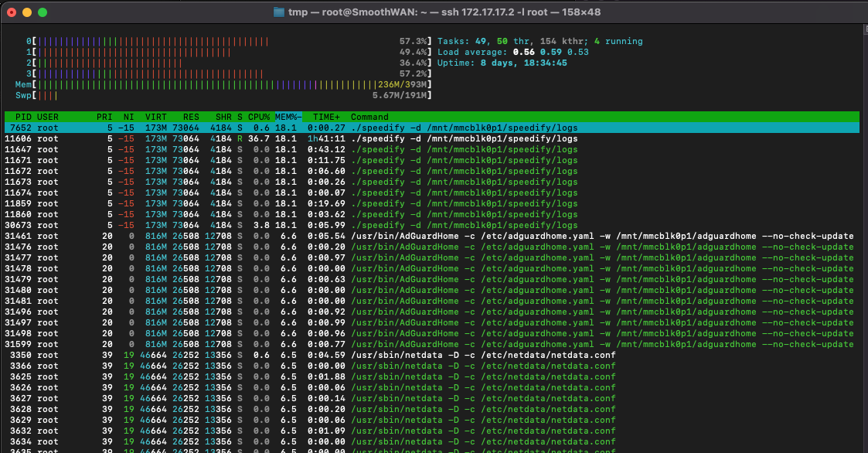Click the CPU 0 usage meter at 57.3%
Screen dimensions: 868x453
click(x=229, y=42)
